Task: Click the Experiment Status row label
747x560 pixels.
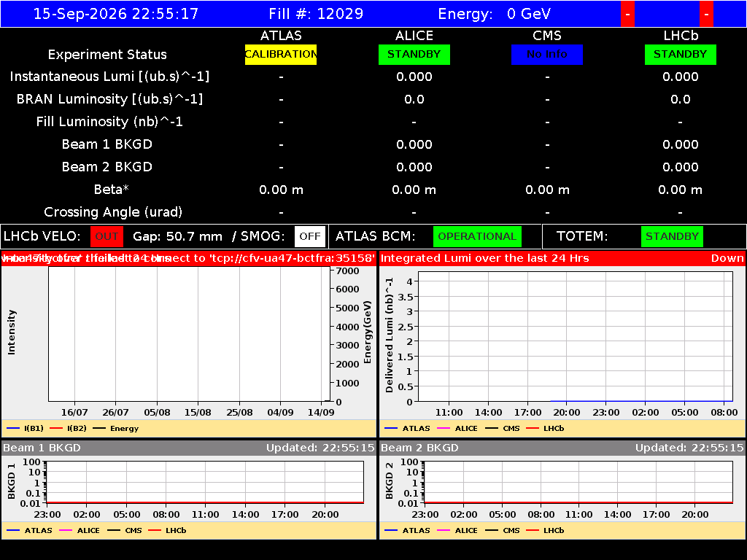Action: (x=107, y=55)
